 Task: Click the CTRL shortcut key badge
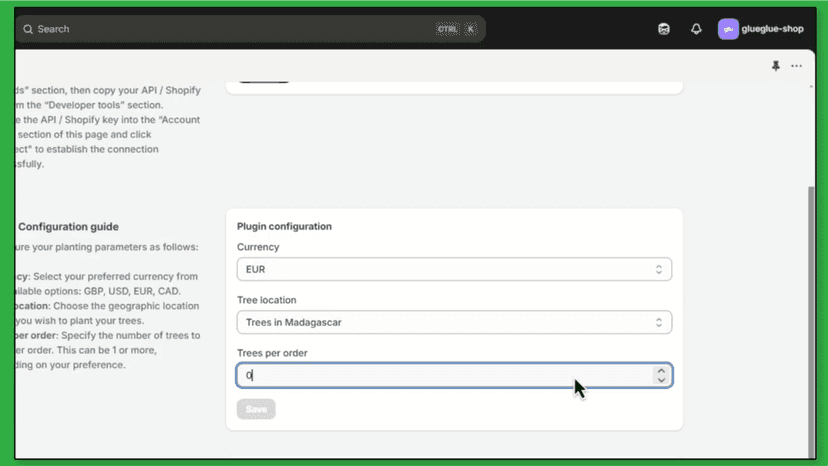[x=447, y=29]
